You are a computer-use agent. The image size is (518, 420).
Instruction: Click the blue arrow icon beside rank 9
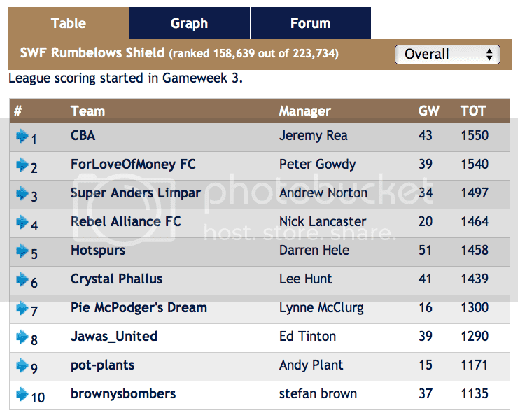point(22,365)
